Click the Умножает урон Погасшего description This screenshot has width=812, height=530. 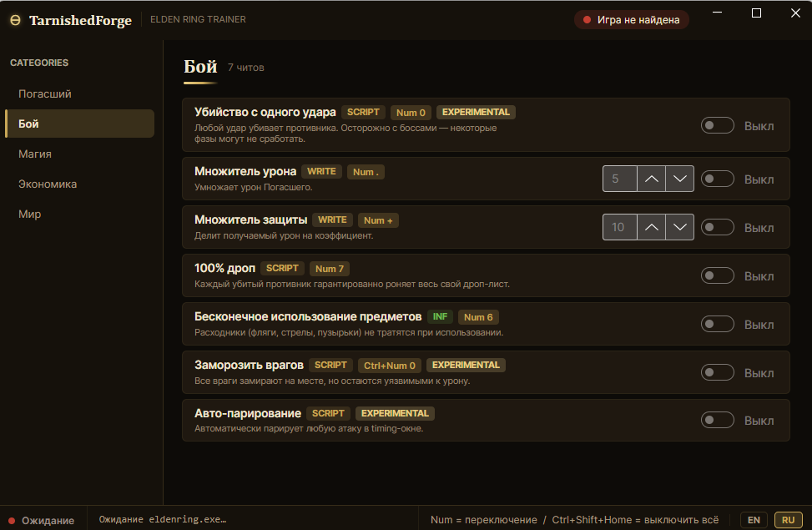253,187
